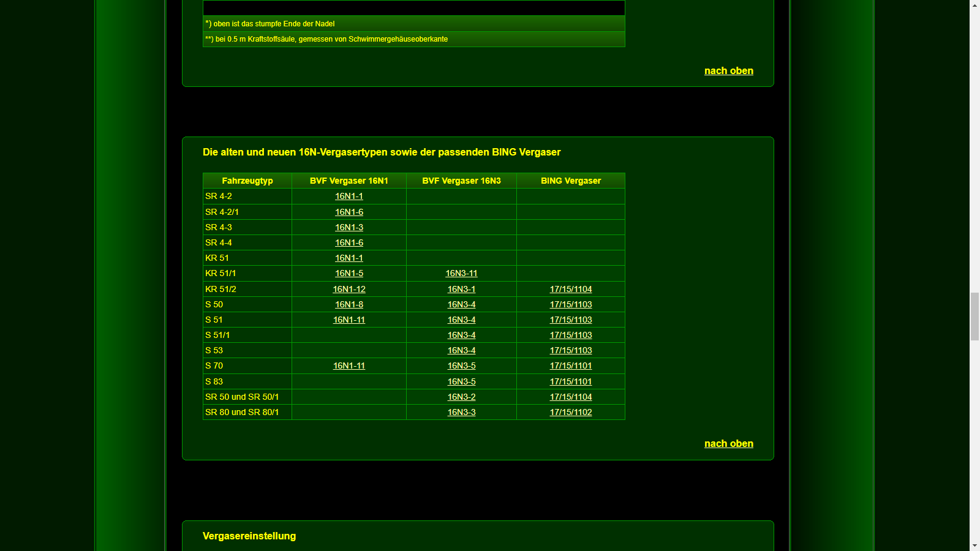Image resolution: width=980 pixels, height=551 pixels.
Task: Open the 16N3-3 carburetor link
Action: [461, 412]
